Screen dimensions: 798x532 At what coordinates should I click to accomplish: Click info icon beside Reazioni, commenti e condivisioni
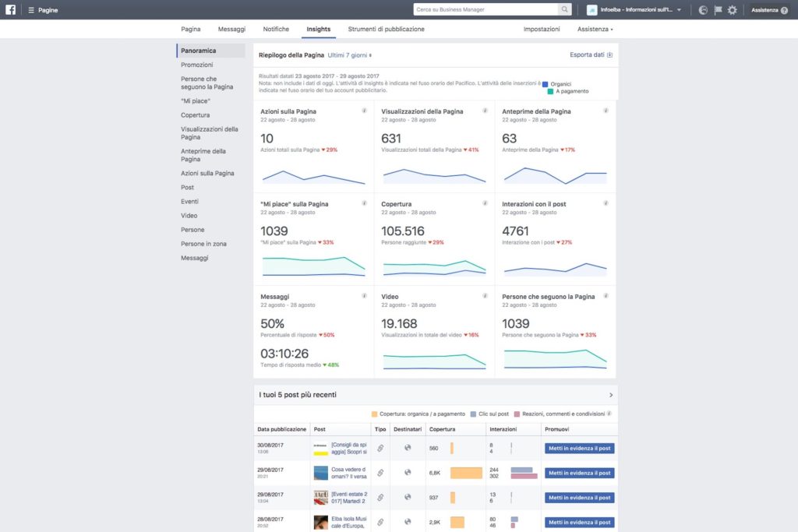tap(609, 414)
